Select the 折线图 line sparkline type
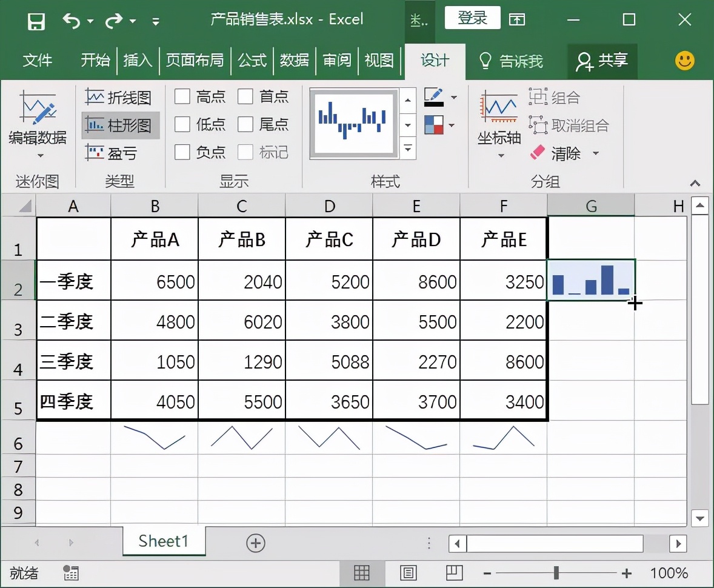 coord(119,97)
